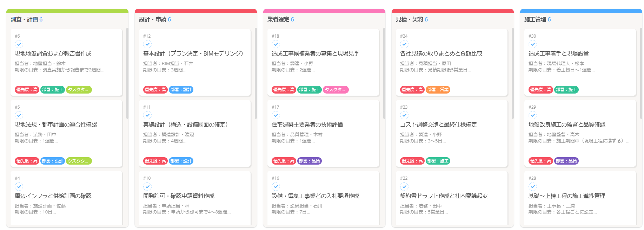The height and width of the screenshot is (230, 644).
Task: Click the orange 部署：営業 label on card #24
Action: click(x=438, y=90)
